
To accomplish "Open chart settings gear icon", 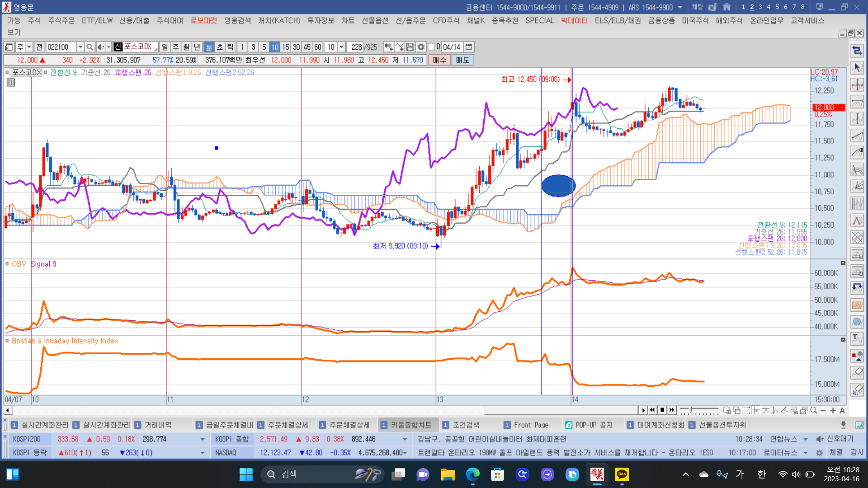I will [x=421, y=47].
